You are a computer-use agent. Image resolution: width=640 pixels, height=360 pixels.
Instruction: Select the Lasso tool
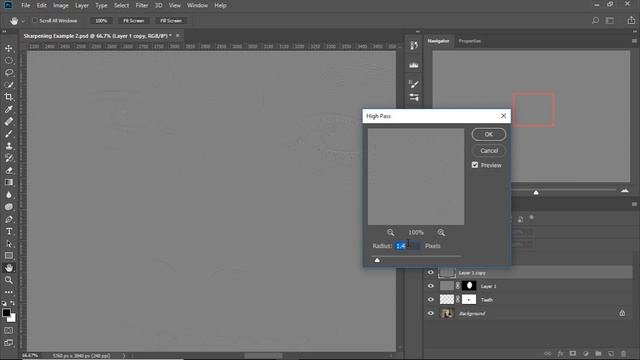9,73
